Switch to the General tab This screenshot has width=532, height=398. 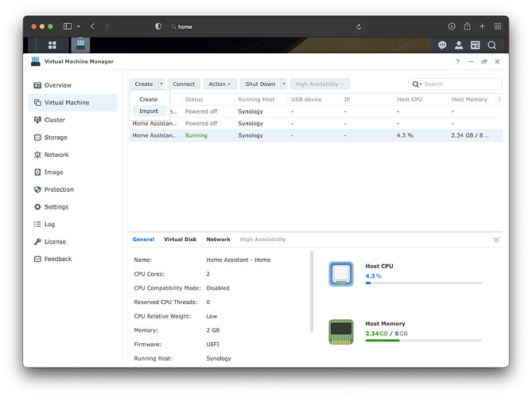(143, 240)
